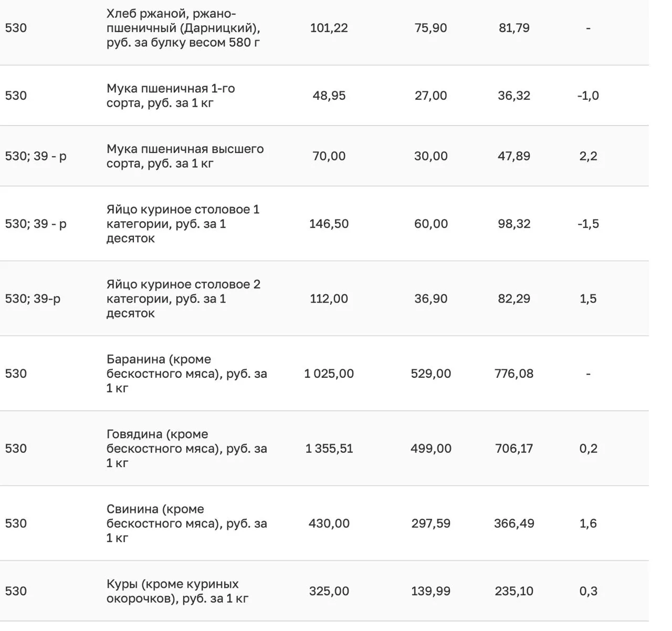Select the 146,50 maximum price cell
The height and width of the screenshot is (631, 672).
tap(329, 224)
